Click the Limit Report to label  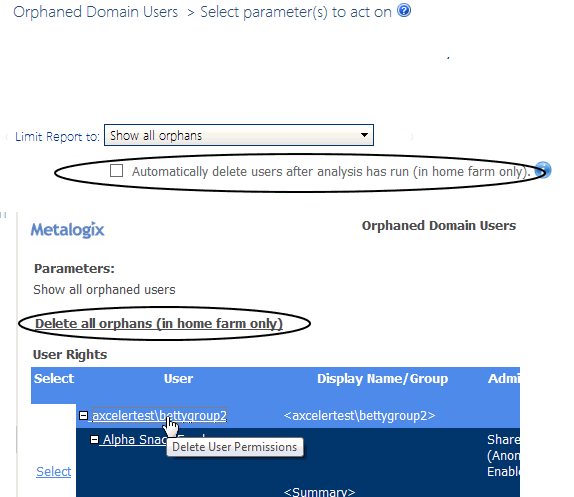[57, 137]
